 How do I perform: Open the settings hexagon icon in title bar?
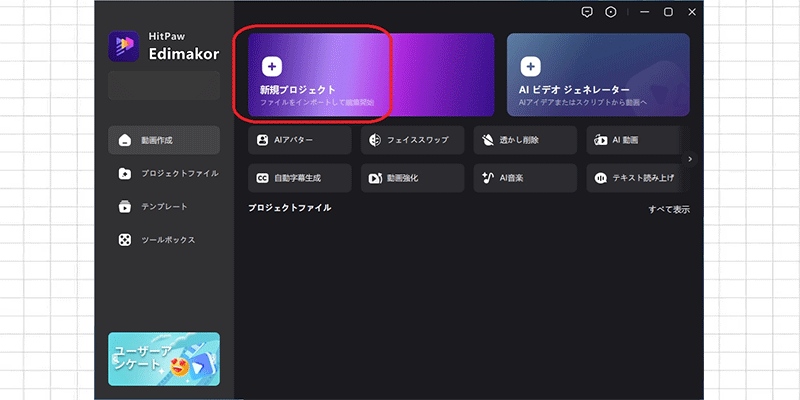click(x=611, y=12)
